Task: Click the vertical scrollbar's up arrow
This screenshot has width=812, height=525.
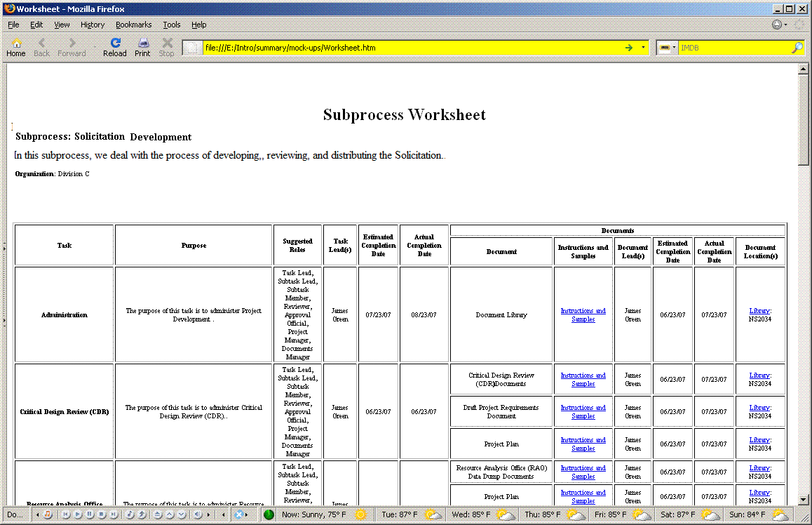Action: 803,68
